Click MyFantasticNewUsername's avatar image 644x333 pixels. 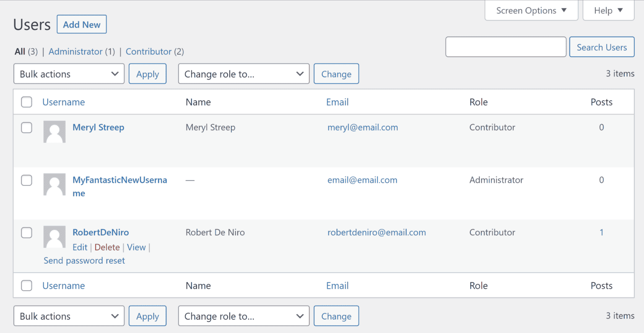[x=55, y=185]
